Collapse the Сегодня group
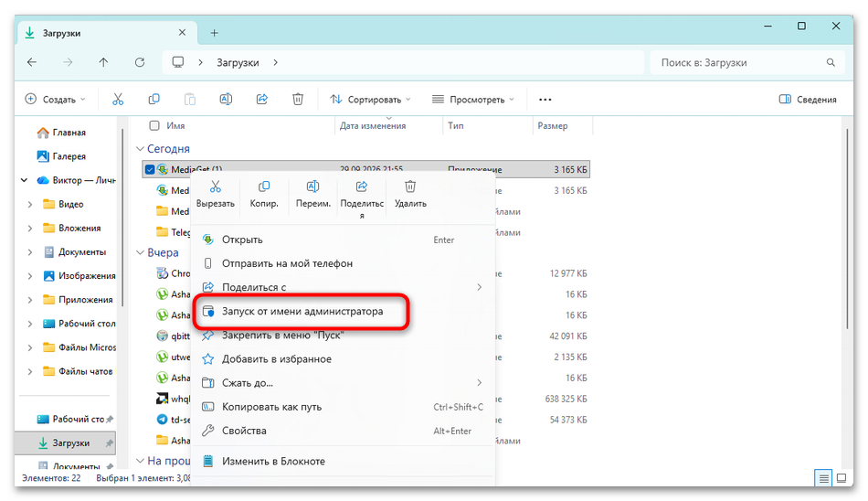868x501 pixels. coord(140,149)
